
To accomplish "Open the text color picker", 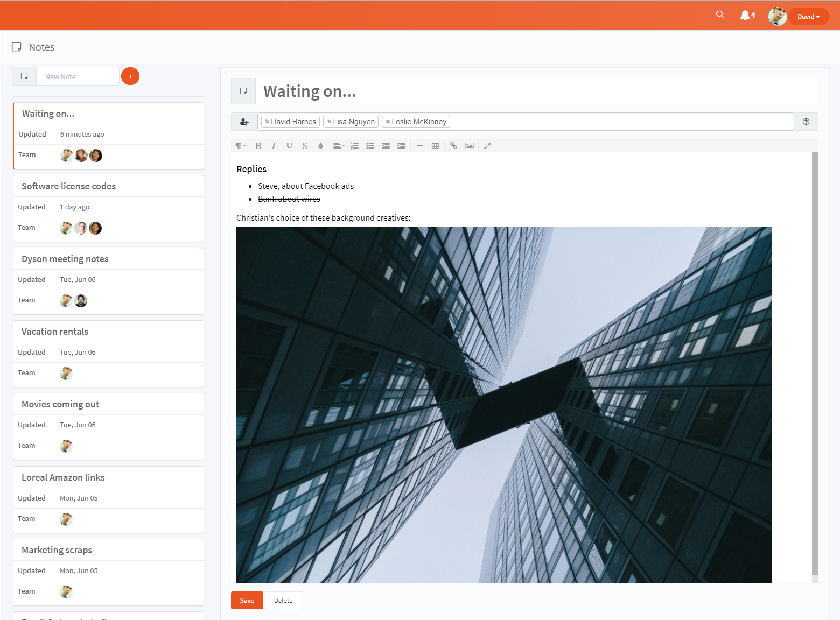I will coord(320,146).
